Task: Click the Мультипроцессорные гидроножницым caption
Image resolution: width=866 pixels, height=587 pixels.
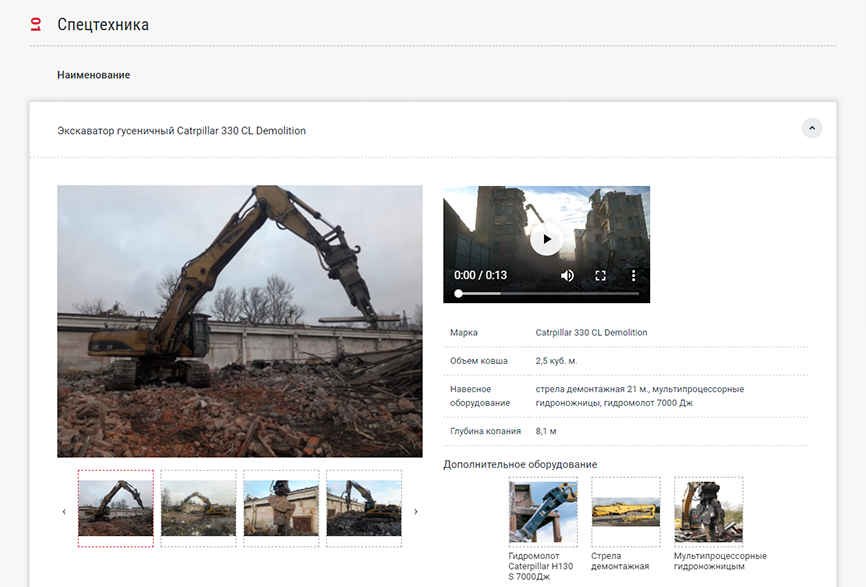Action: (720, 561)
